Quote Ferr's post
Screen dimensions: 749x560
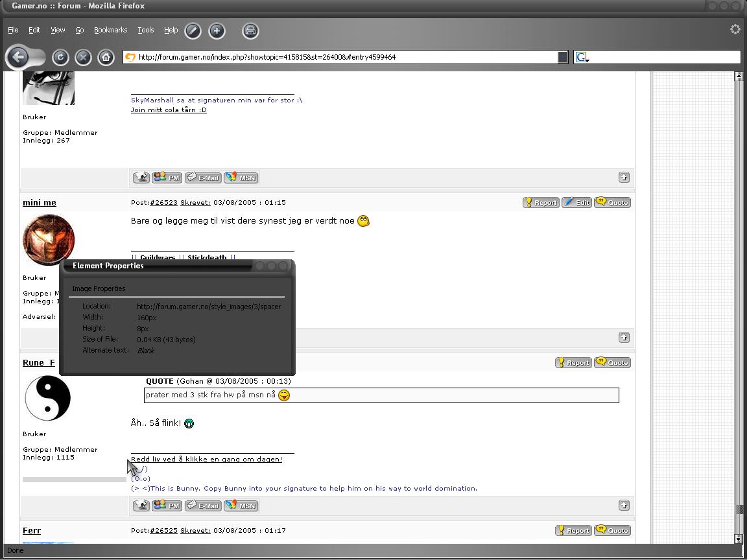coord(613,530)
